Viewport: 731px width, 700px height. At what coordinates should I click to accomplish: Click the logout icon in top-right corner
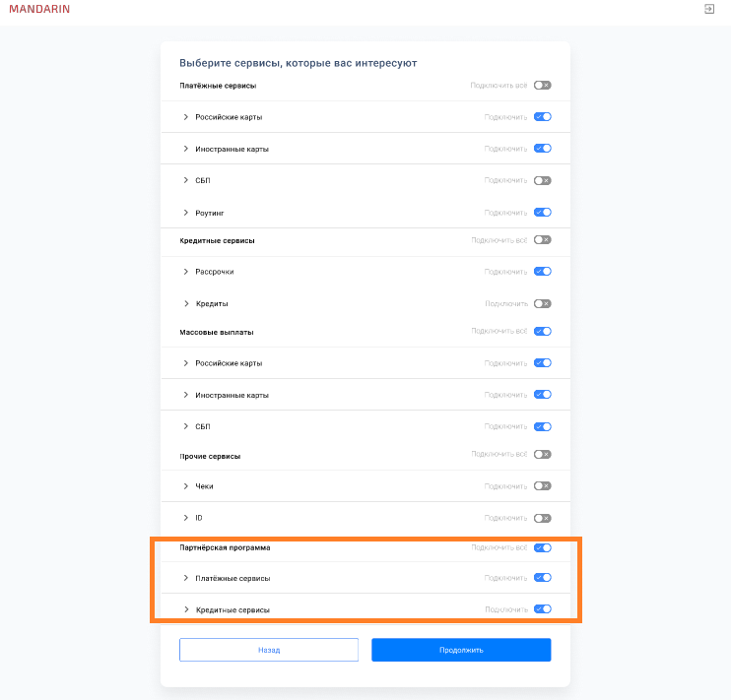[708, 9]
